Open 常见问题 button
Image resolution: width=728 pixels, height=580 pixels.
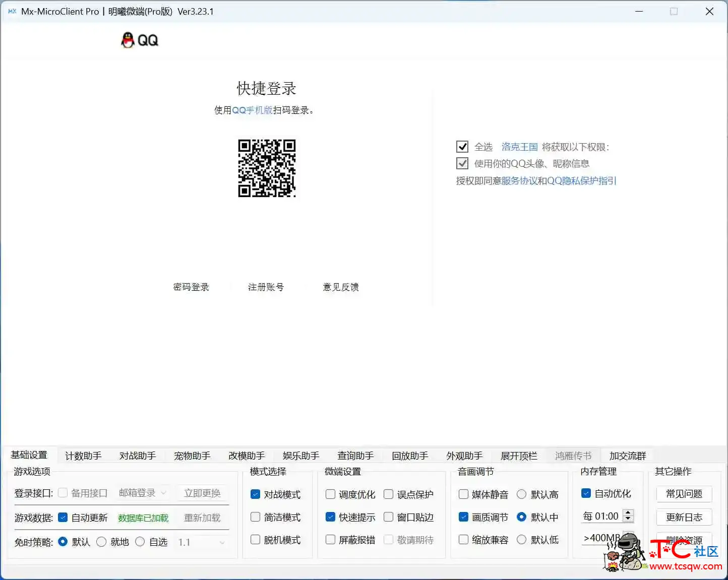click(684, 494)
